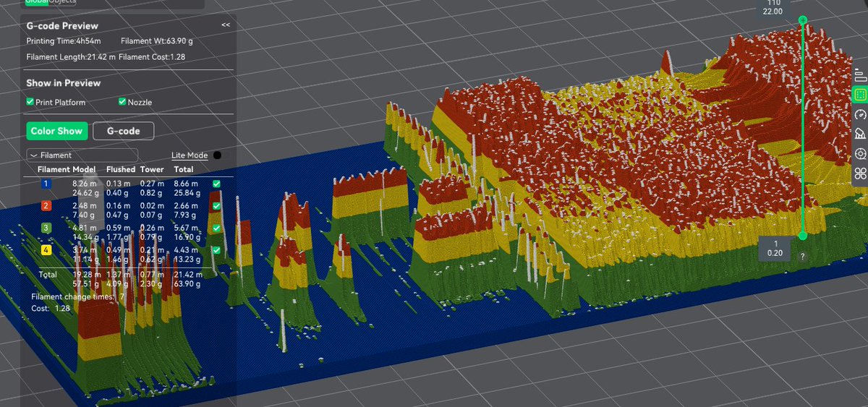Uncheck the Print Platform checkbox
The width and height of the screenshot is (868, 407).
coord(30,102)
